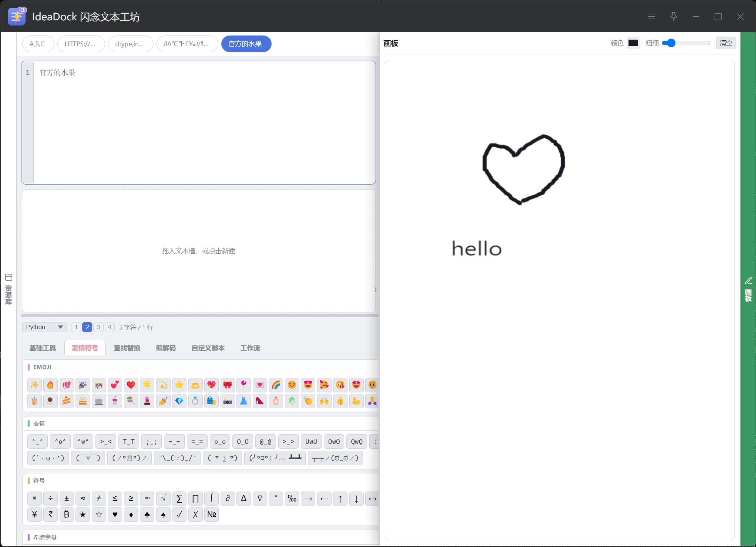756x547 pixels.
Task: Insert the fire emoji
Action: (50, 385)
